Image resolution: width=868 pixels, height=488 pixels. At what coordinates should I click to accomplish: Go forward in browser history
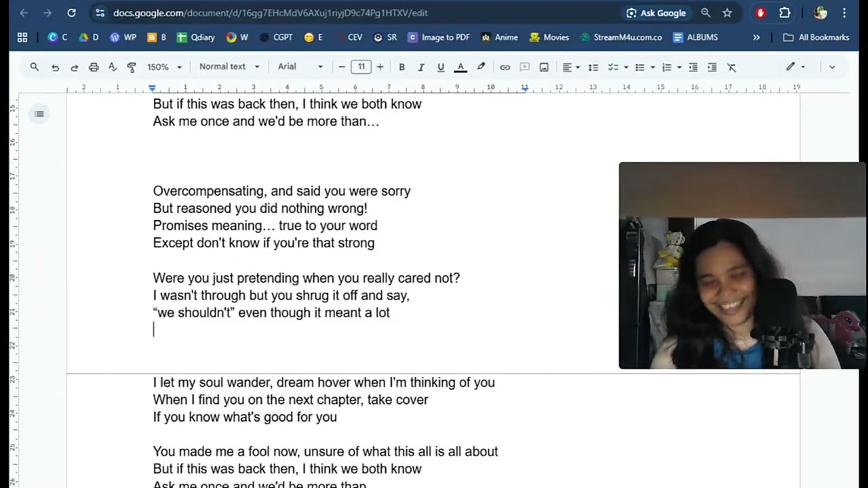[47, 13]
